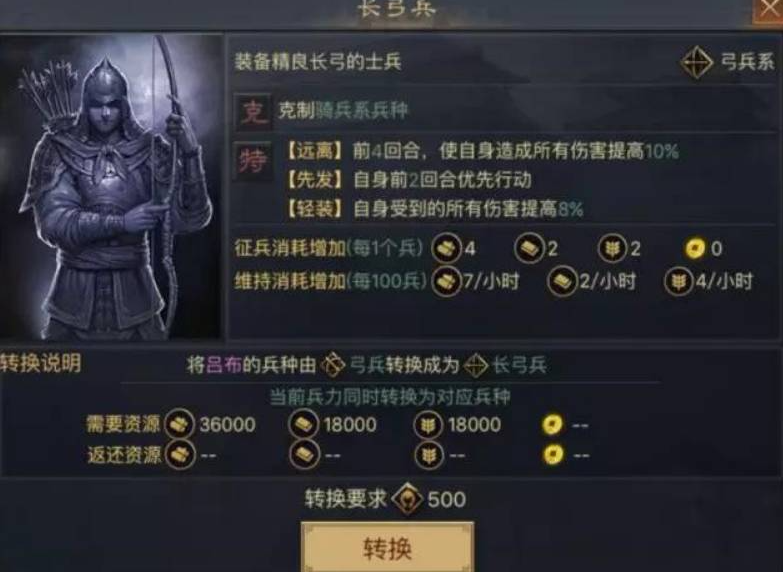Click the gold coin in 需要资源 row
This screenshot has width=783, height=572.
552,425
